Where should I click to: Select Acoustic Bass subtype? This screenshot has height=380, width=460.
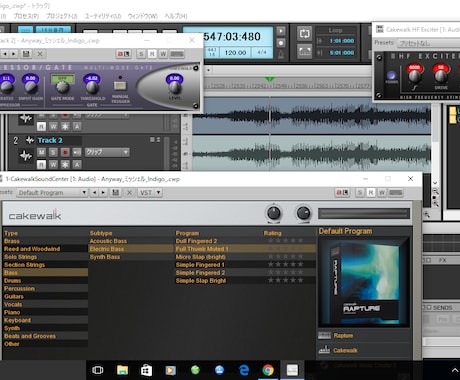[108, 241]
